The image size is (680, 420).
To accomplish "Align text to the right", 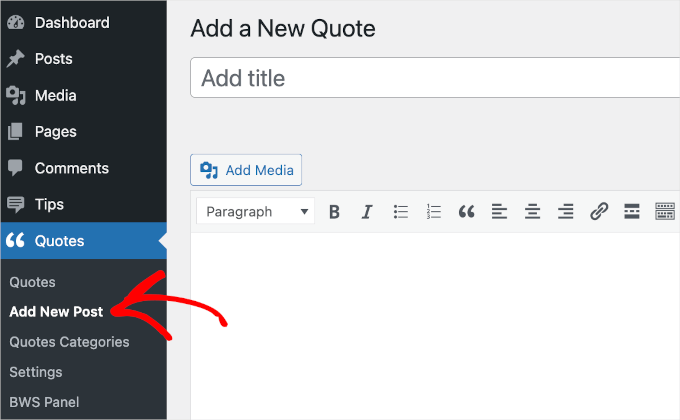I will [565, 211].
